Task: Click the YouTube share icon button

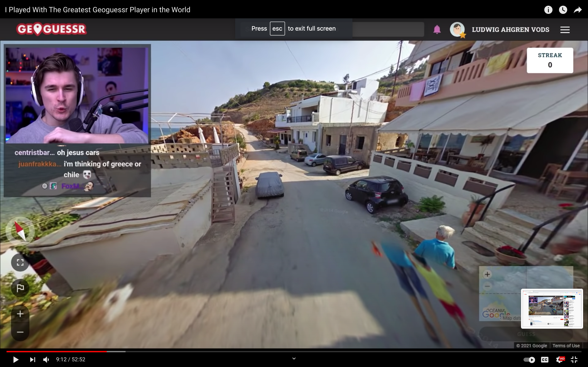Action: coord(578,9)
